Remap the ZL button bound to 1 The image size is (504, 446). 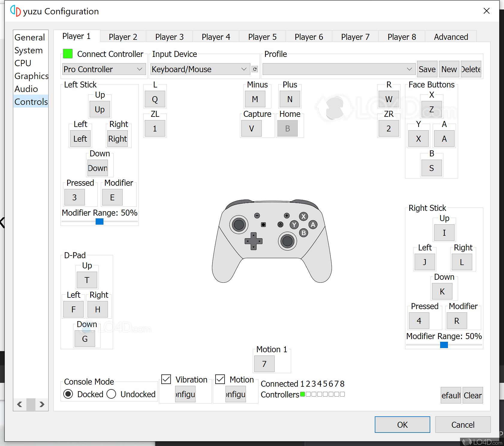[x=155, y=128]
